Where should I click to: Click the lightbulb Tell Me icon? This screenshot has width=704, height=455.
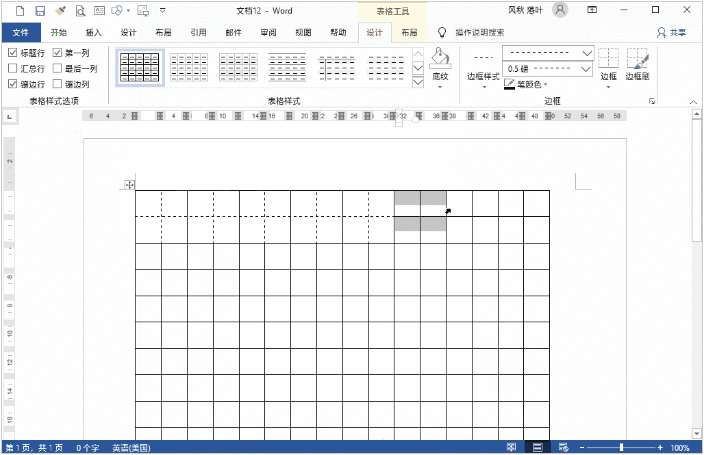[x=442, y=32]
